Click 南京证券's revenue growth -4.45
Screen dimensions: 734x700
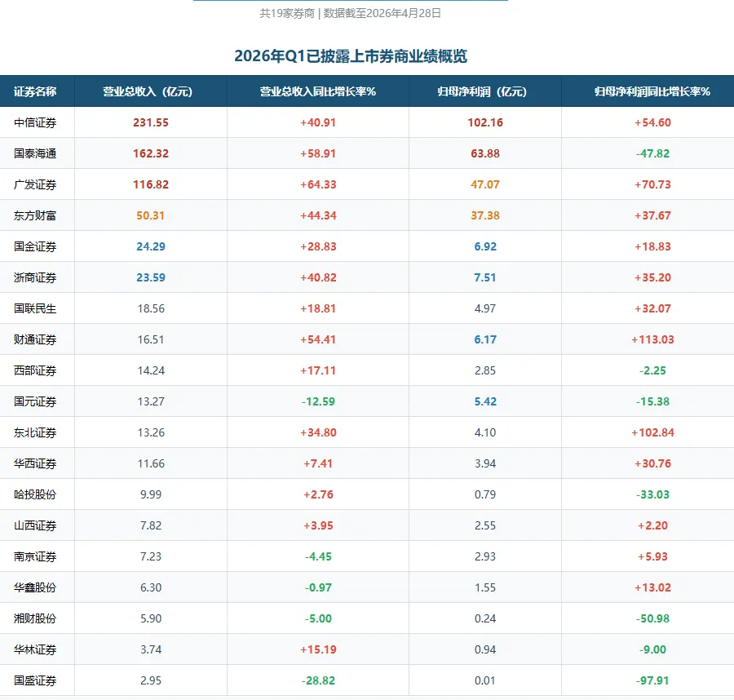[318, 556]
